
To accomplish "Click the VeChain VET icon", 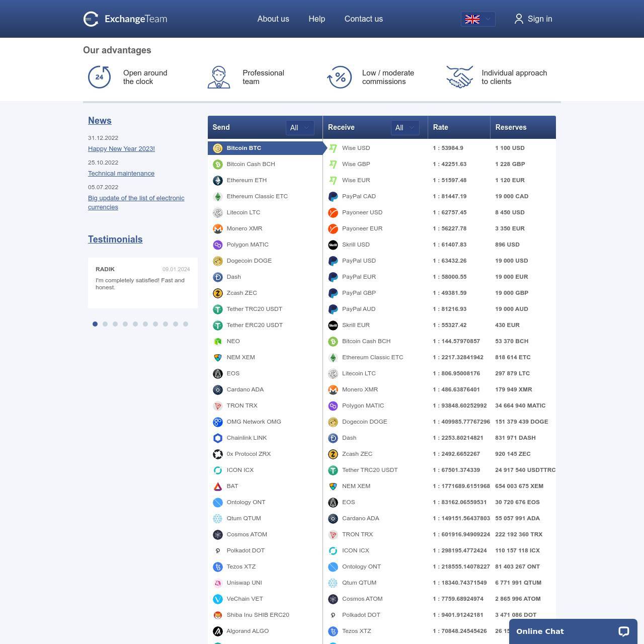I will coord(218,599).
